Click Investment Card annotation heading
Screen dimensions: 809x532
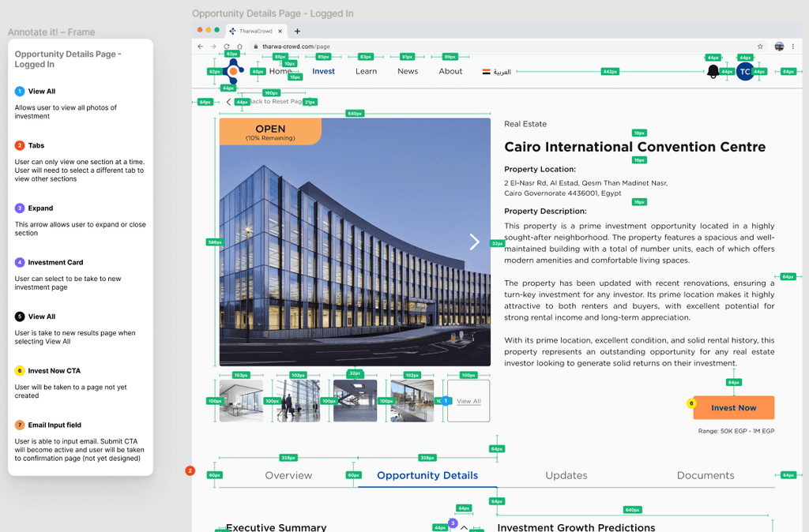point(55,262)
